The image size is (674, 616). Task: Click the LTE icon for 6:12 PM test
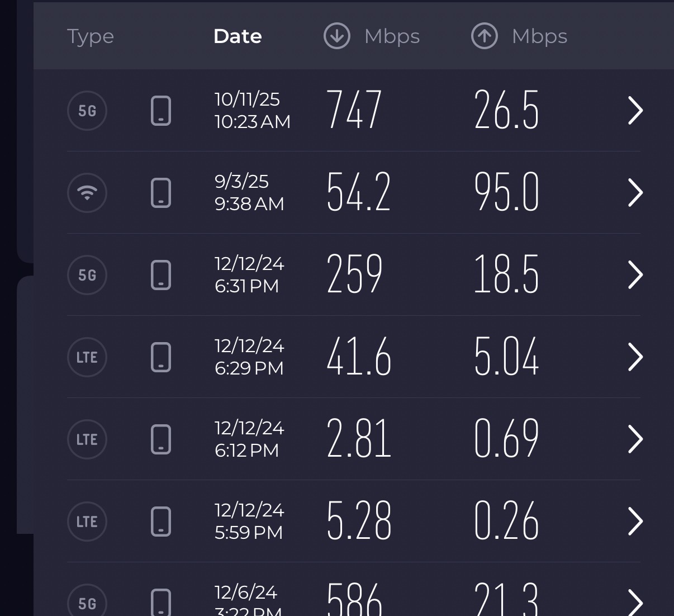[87, 439]
